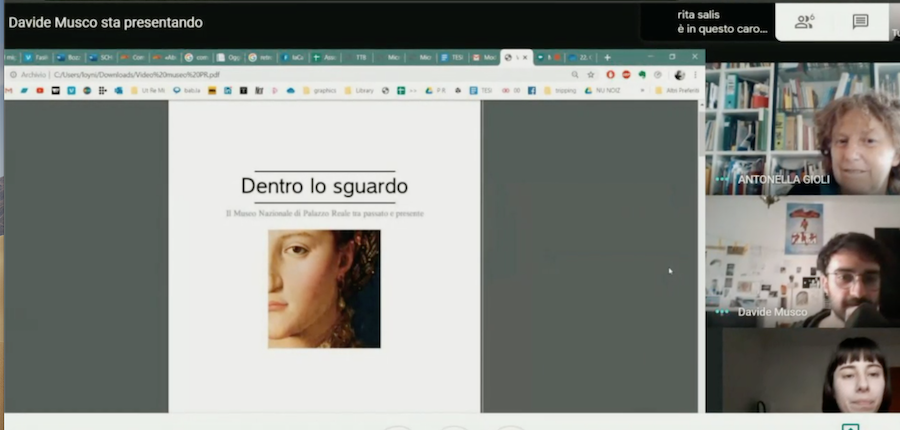Open the 'NU NOIZ' Drive bookmark
This screenshot has width=900, height=430.
pyautogui.click(x=602, y=91)
